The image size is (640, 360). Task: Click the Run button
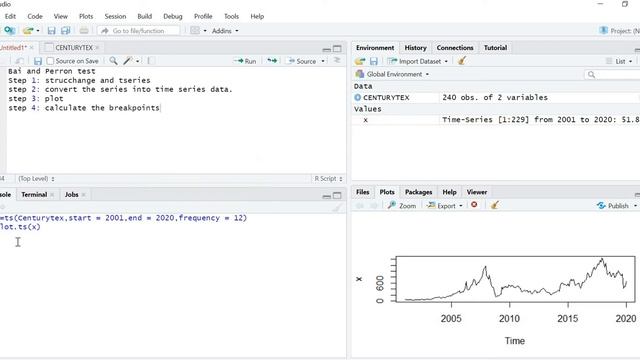point(245,61)
